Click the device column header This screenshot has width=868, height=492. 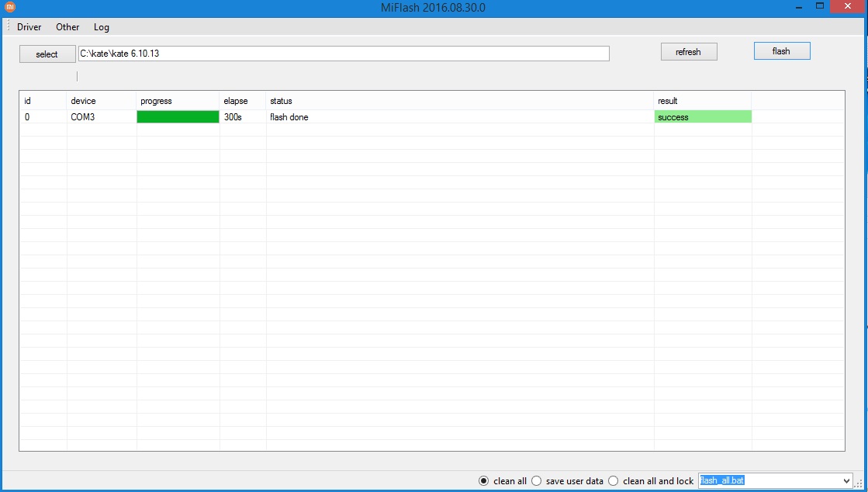102,101
